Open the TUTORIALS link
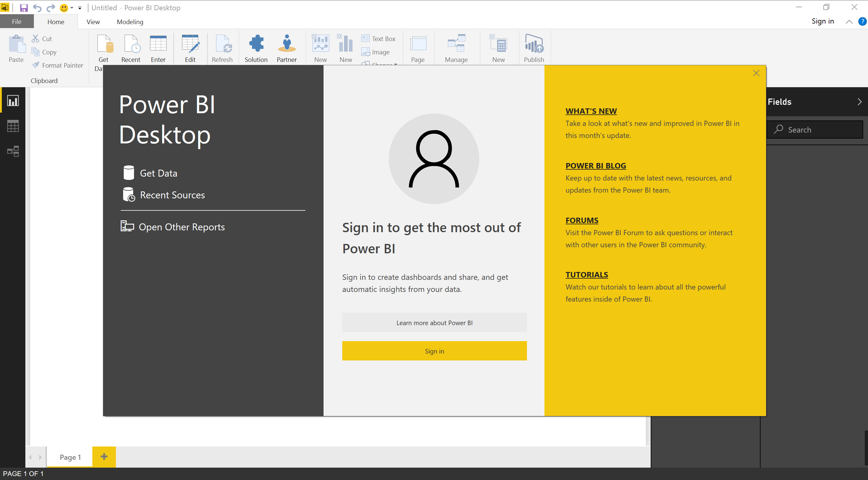This screenshot has width=868, height=480. click(587, 274)
